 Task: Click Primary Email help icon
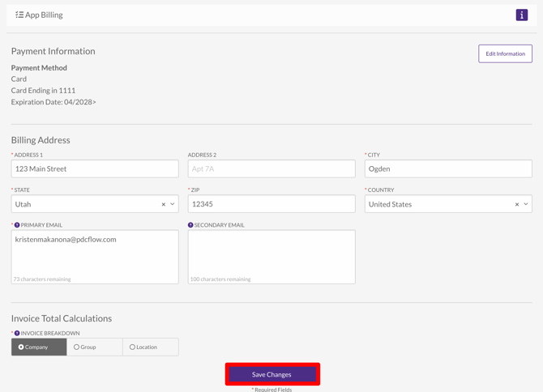coord(17,225)
